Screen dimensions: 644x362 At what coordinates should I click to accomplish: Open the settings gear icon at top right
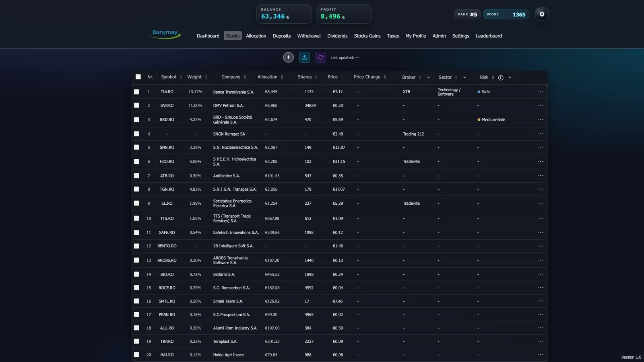(542, 14)
